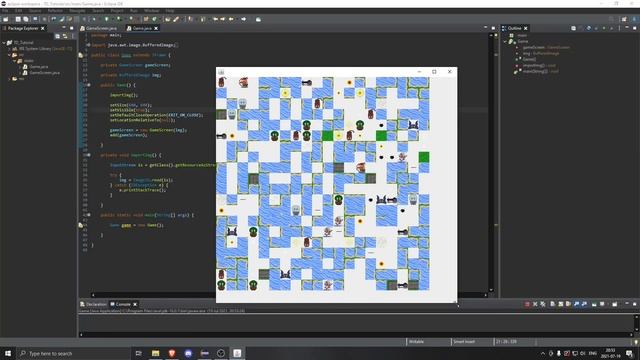Open the File menu

[x=5, y=11]
